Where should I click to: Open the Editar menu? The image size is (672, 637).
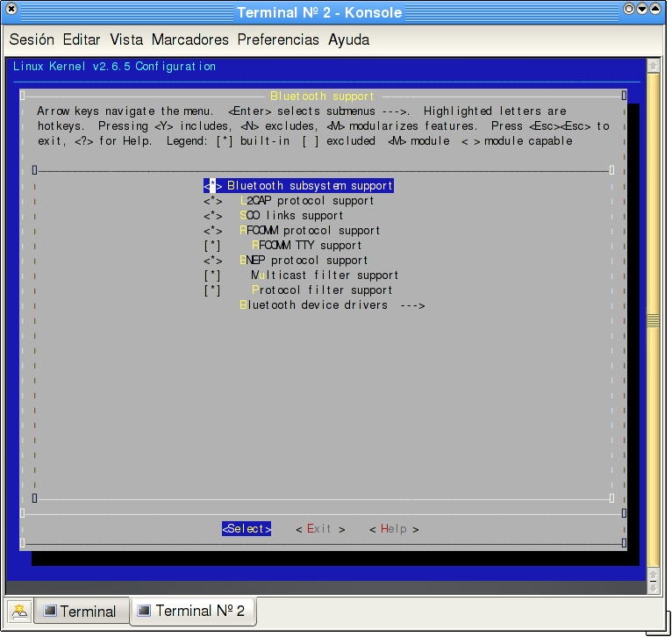(82, 39)
